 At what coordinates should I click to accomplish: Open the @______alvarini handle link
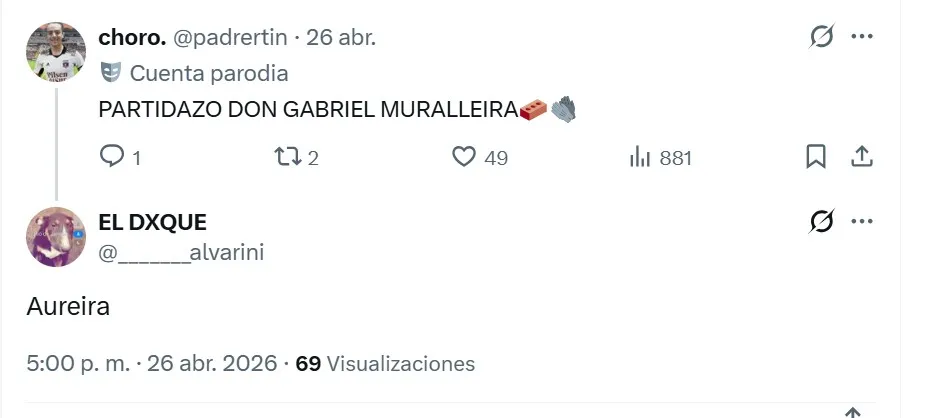[181, 252]
